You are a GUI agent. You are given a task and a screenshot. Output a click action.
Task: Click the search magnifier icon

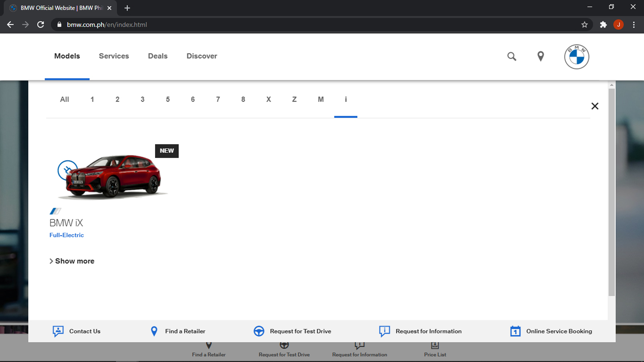coord(512,56)
